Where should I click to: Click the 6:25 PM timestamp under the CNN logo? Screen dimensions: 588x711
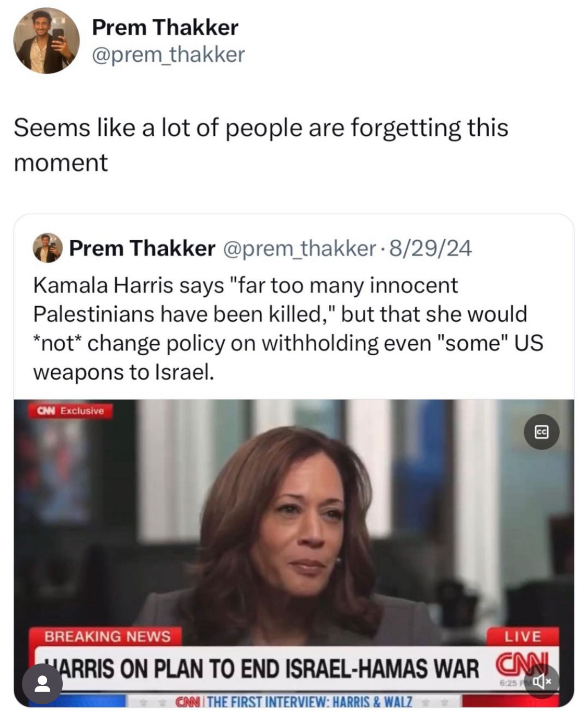510,682
